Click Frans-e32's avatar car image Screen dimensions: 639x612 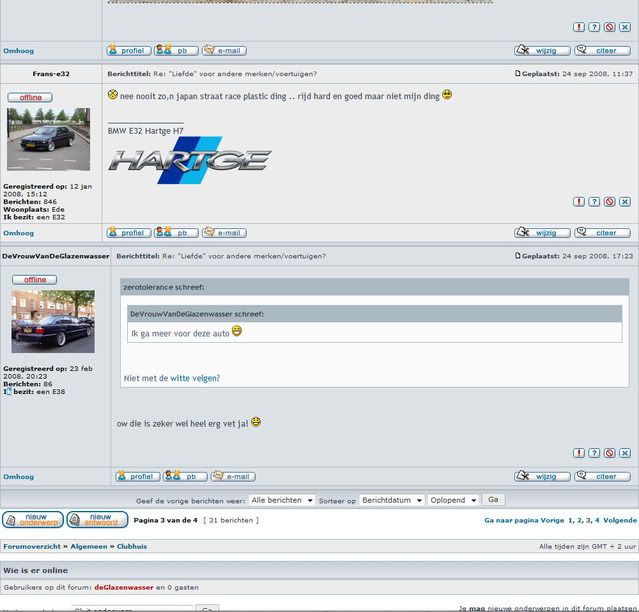click(x=48, y=139)
